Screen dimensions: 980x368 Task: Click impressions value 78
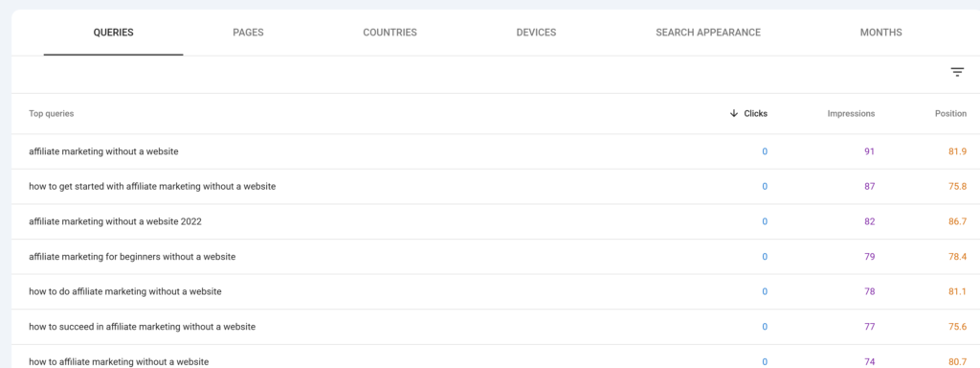(869, 291)
